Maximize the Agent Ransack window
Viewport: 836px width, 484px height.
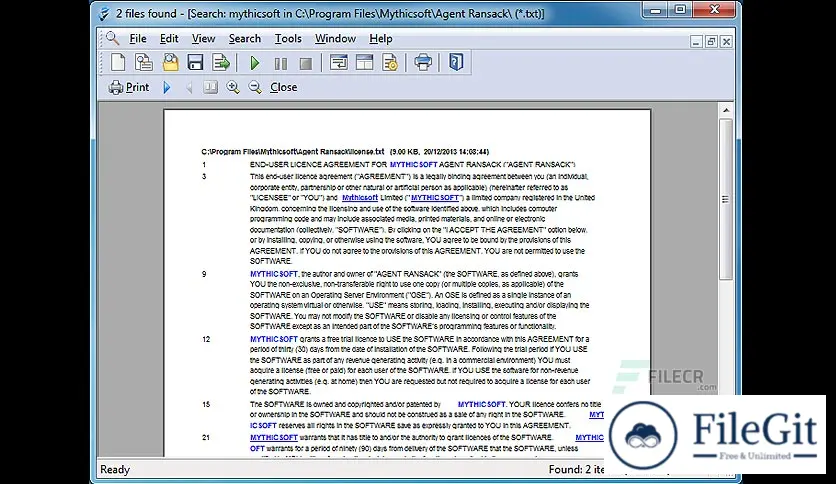pyautogui.click(x=680, y=10)
